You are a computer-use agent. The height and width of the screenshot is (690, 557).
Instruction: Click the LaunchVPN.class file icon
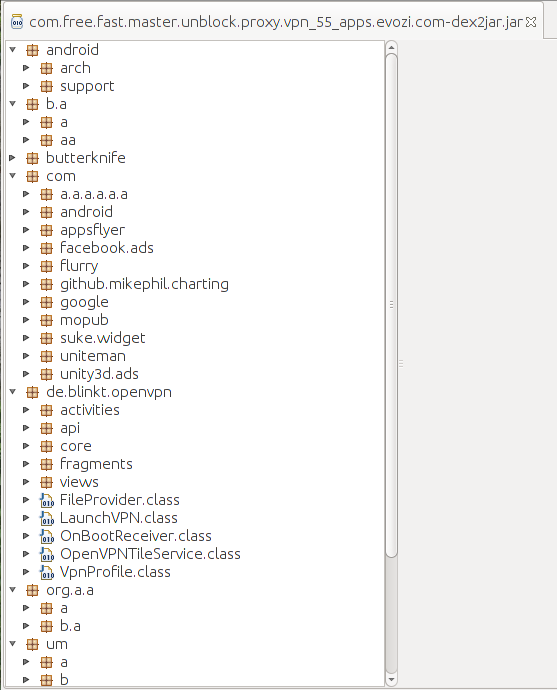[x=47, y=518]
